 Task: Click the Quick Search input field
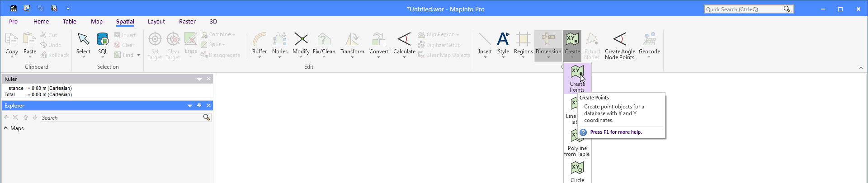744,9
